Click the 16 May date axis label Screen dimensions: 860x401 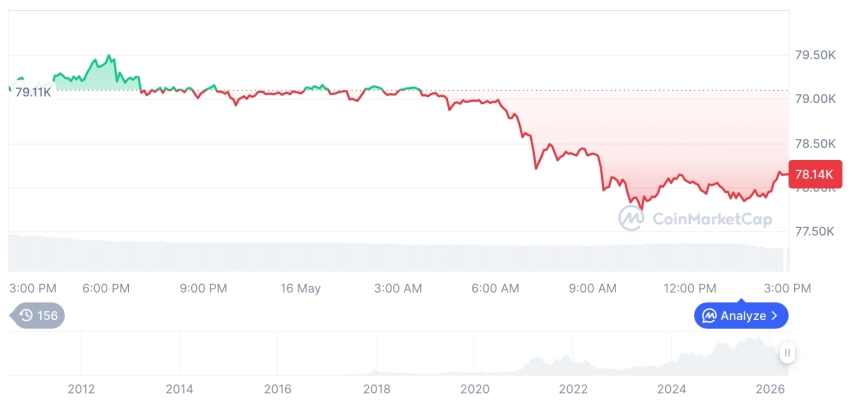[x=301, y=288]
